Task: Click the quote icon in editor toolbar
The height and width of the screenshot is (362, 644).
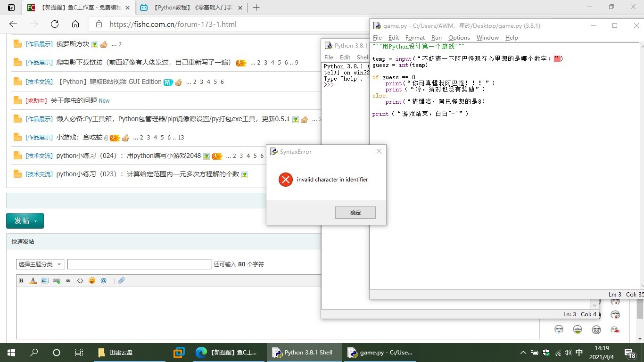Action: point(68,280)
